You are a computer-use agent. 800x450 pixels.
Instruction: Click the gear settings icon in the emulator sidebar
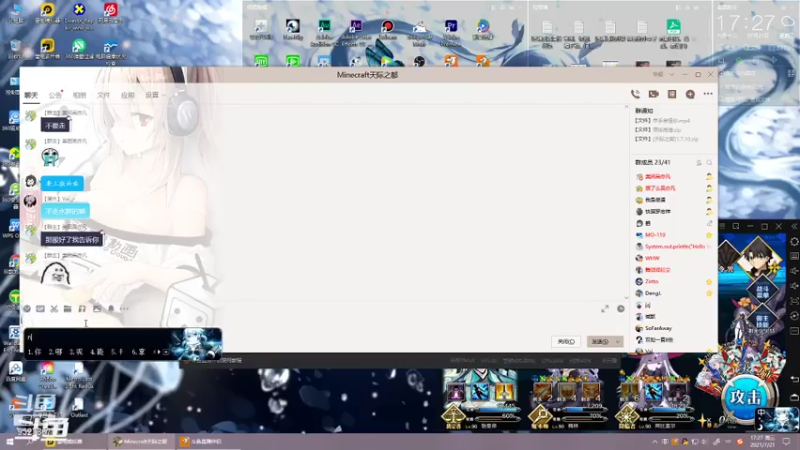tap(794, 241)
